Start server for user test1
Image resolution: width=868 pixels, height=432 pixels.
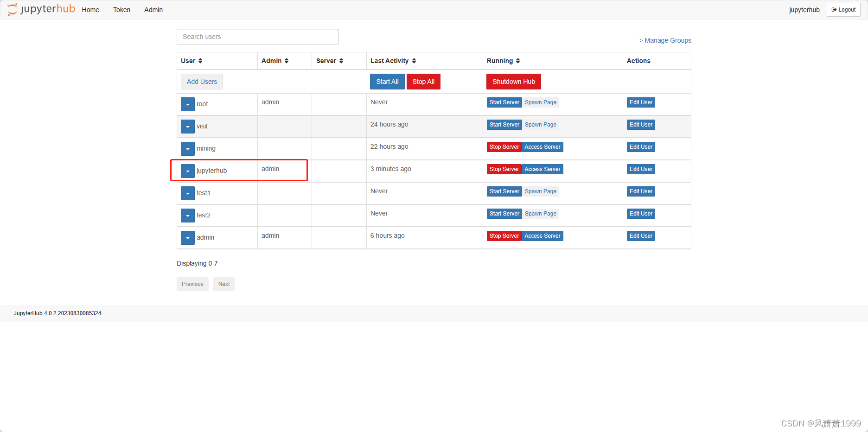tap(504, 191)
